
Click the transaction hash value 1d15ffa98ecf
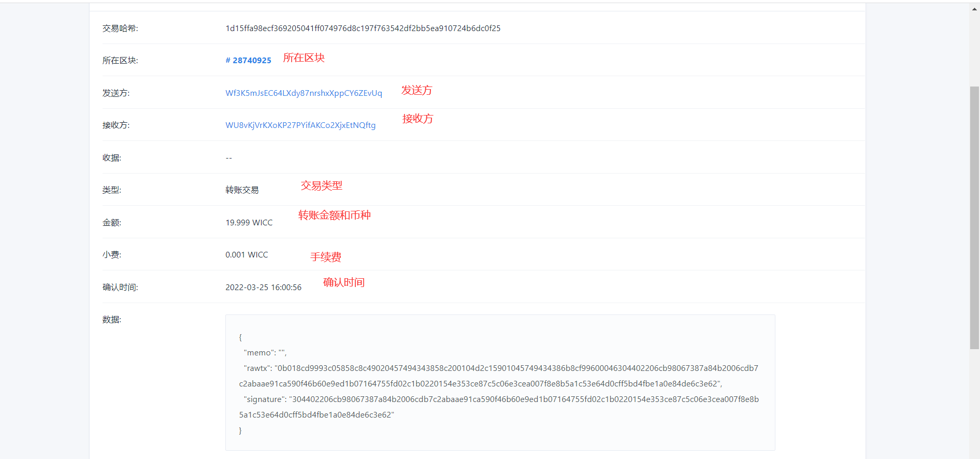(x=363, y=28)
